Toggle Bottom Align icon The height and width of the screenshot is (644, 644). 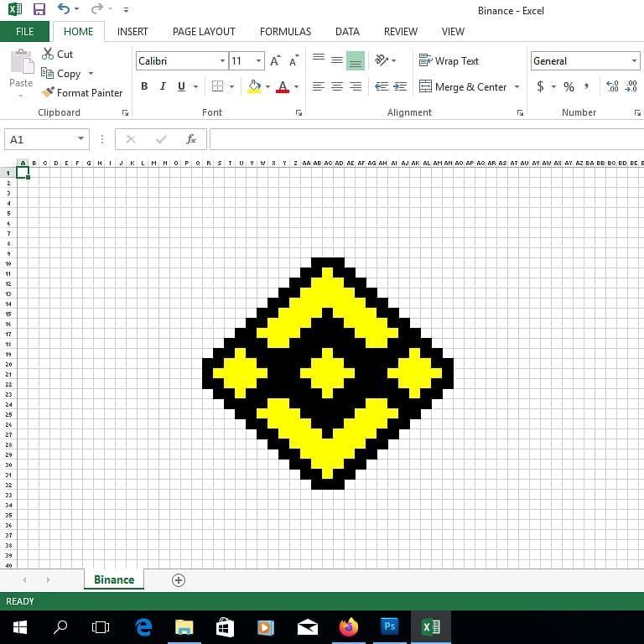pyautogui.click(x=356, y=60)
